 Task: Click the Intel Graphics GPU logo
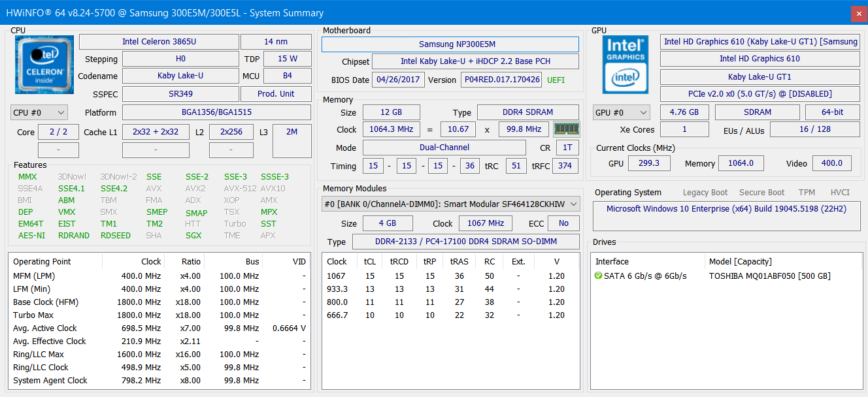626,64
